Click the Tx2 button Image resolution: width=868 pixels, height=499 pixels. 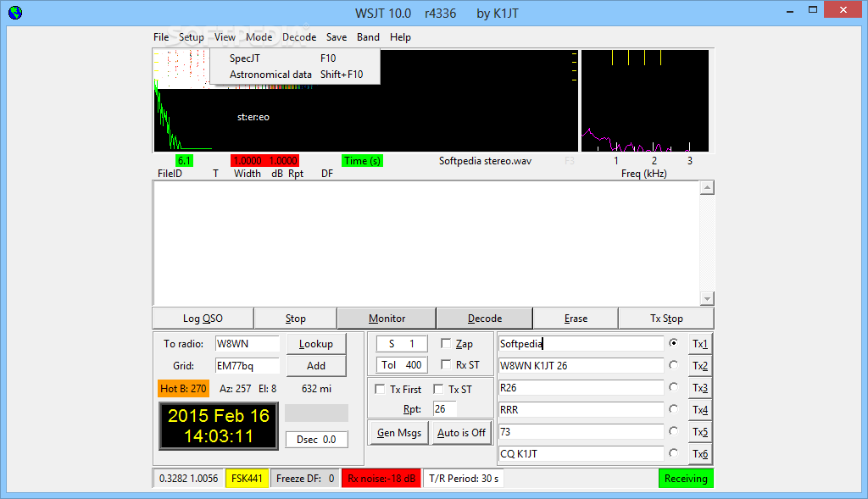tap(699, 366)
